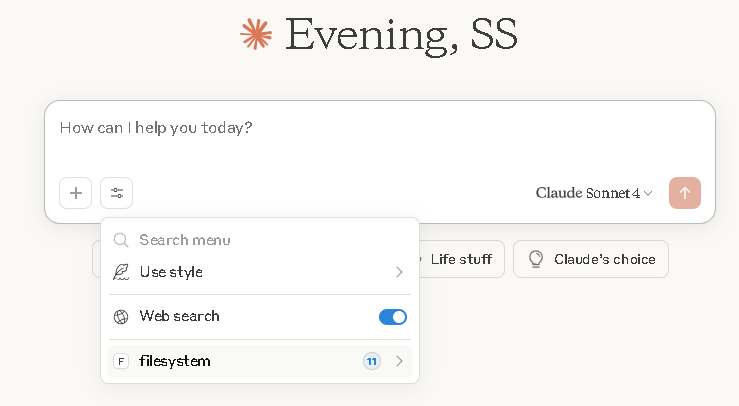739x406 pixels.
Task: Expand the filesystem tools chevron
Action: click(x=399, y=361)
